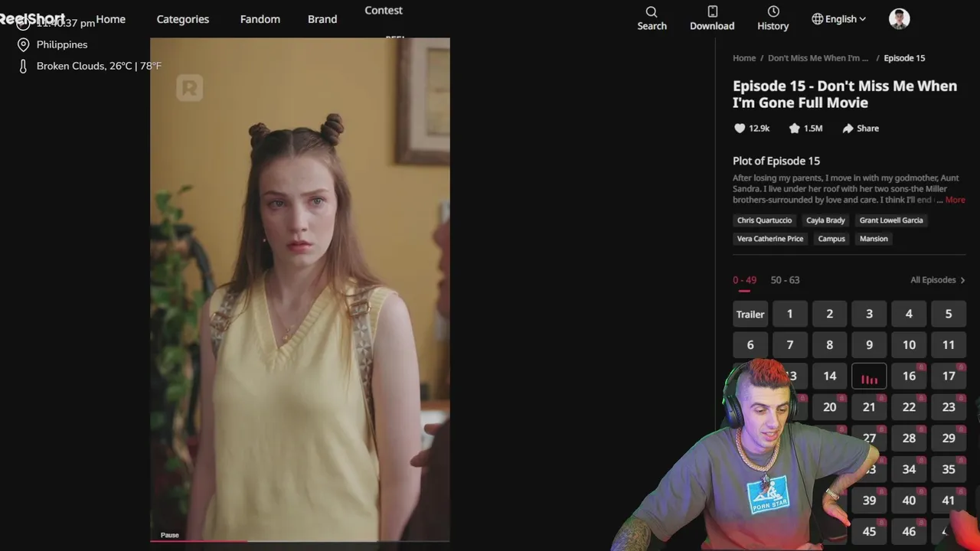Click the thermometer weather icon
The height and width of the screenshot is (551, 980).
[x=23, y=67]
